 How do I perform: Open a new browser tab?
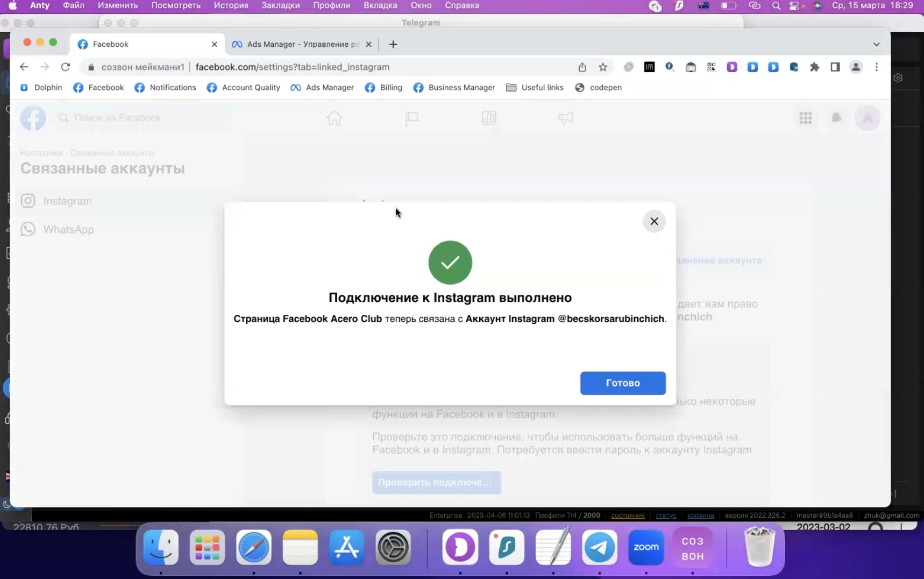point(393,44)
